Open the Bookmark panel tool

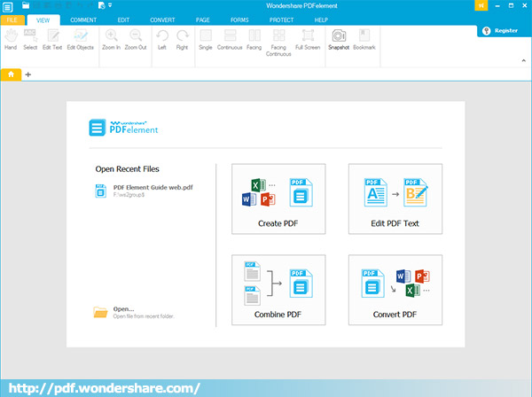364,40
